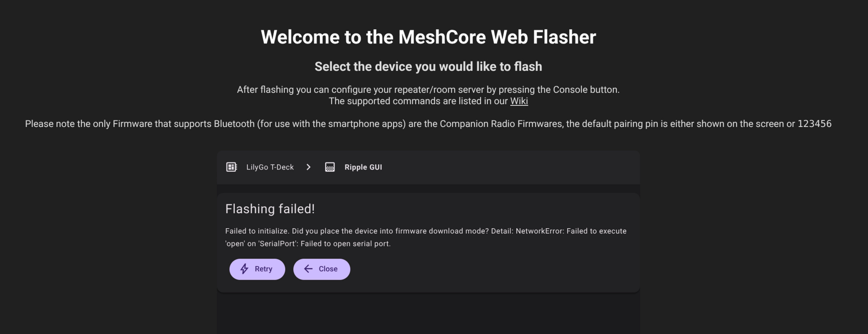Click the breadcrumb chevron arrow
Image resolution: width=868 pixels, height=334 pixels.
point(308,167)
